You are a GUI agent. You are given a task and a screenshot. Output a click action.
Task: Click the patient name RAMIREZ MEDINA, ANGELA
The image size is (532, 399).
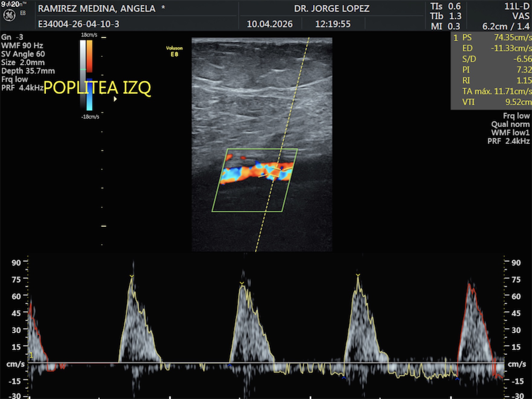(97, 8)
